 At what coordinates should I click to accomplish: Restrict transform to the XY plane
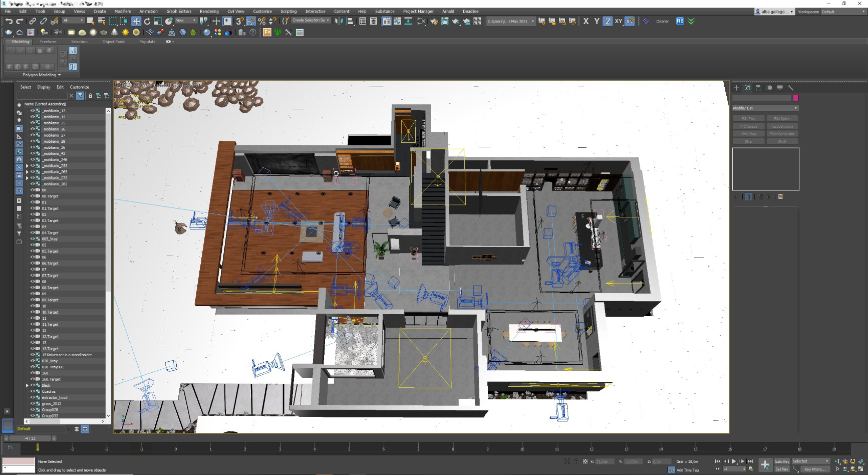pos(619,21)
